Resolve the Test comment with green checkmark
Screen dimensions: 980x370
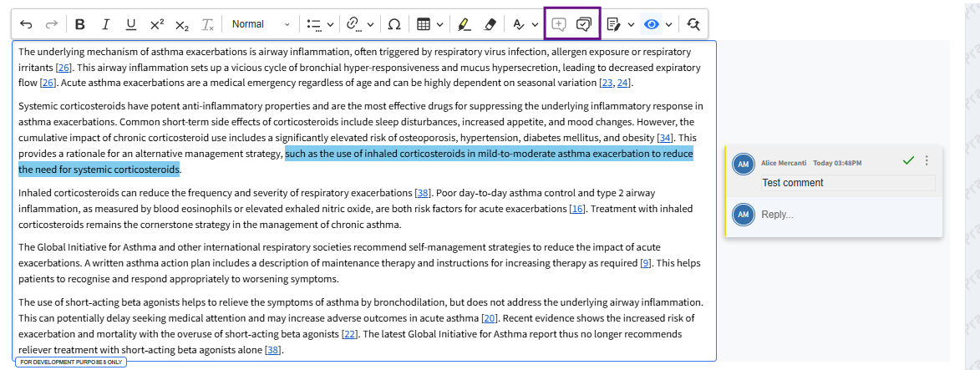point(908,160)
